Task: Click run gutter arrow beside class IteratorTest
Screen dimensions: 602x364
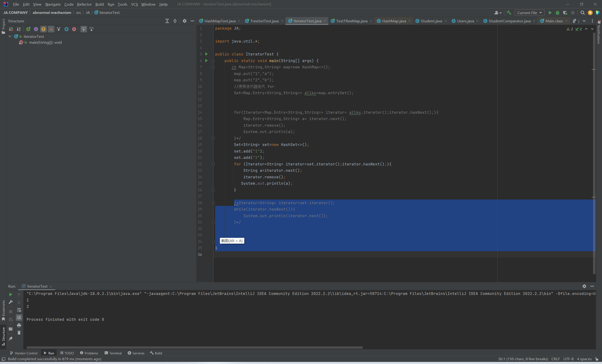Action: coord(206,54)
